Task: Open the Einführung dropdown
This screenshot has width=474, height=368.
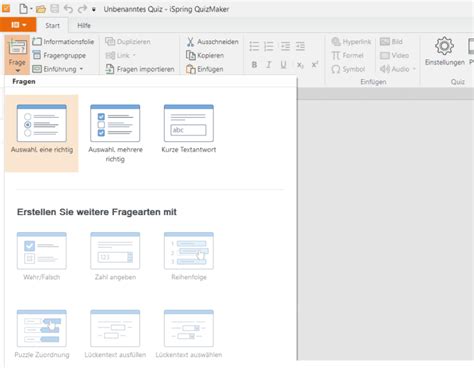Action: pos(58,69)
